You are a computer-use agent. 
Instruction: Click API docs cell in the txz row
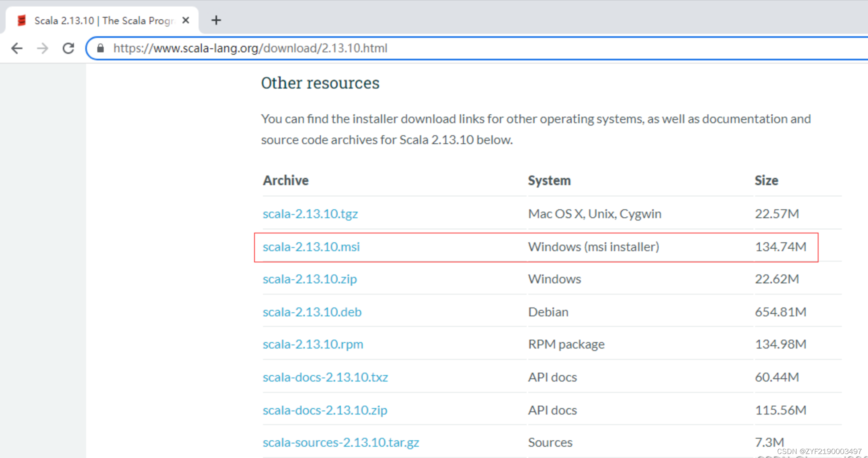pos(552,377)
